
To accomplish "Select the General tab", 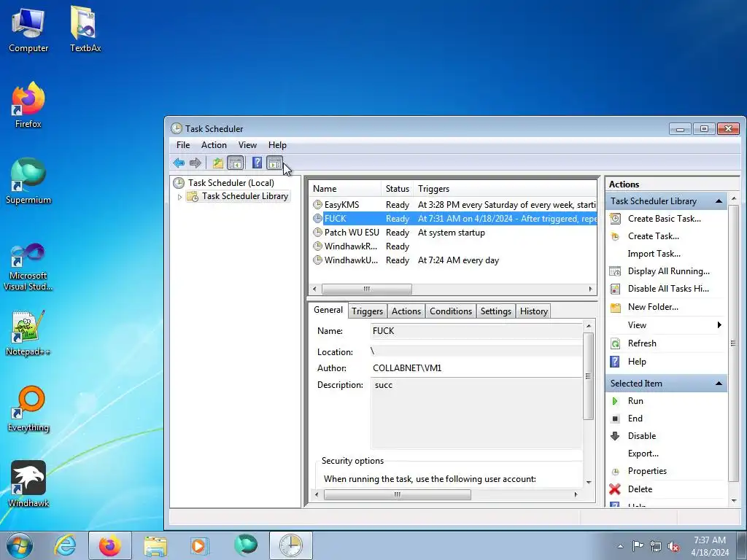I will click(x=328, y=310).
